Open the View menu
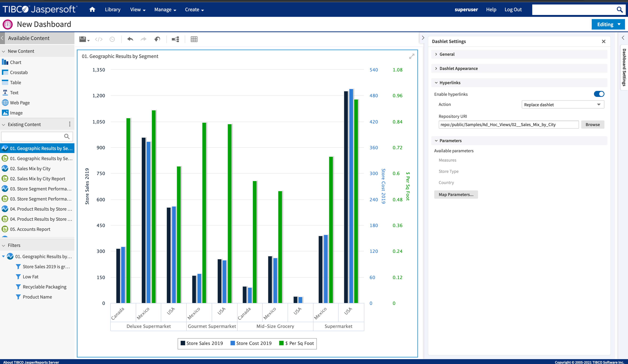The image size is (628, 364). coord(138,10)
